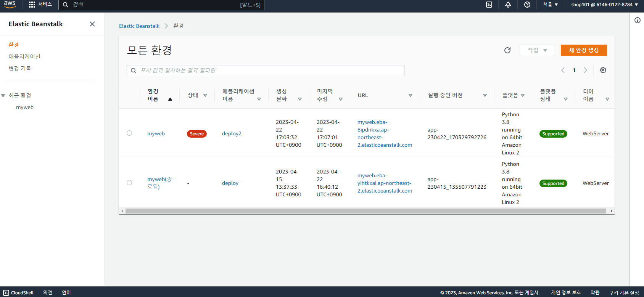The height and width of the screenshot is (297, 644).
Task: Select the myweb(종료됨) environment radio button
Action: (129, 183)
